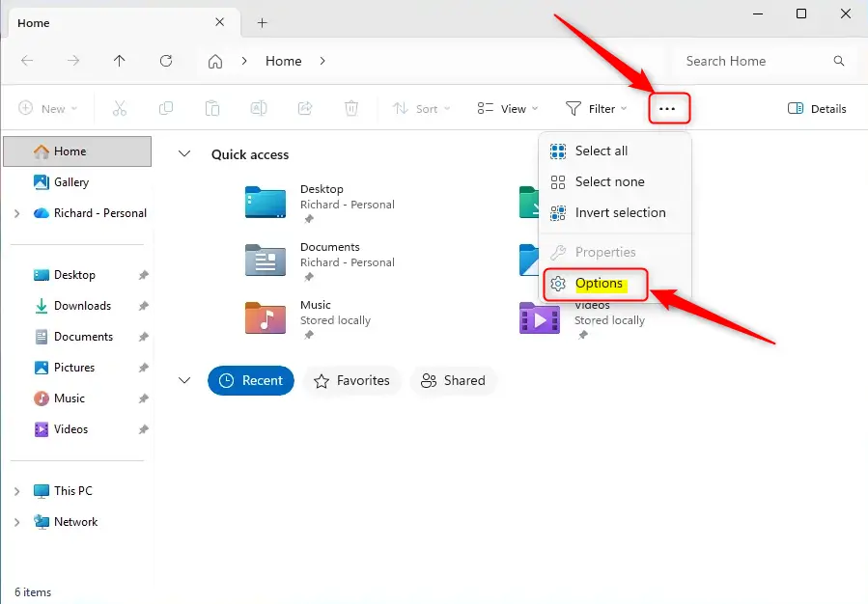Click the Share icon in toolbar
Image resolution: width=868 pixels, height=604 pixels.
305,108
